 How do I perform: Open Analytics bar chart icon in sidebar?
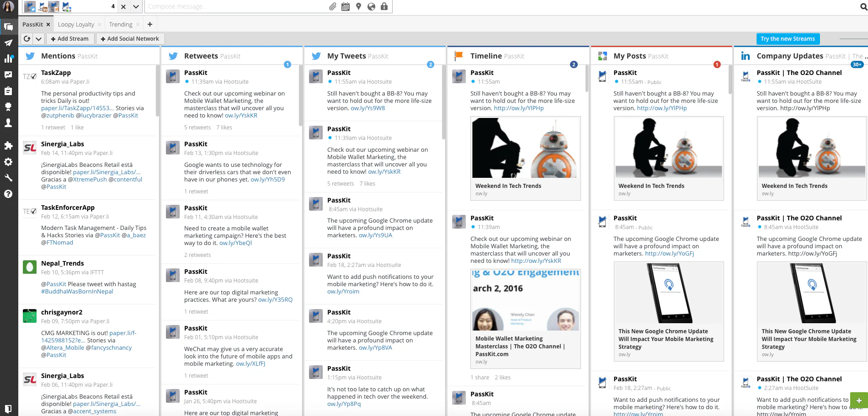pos(8,59)
